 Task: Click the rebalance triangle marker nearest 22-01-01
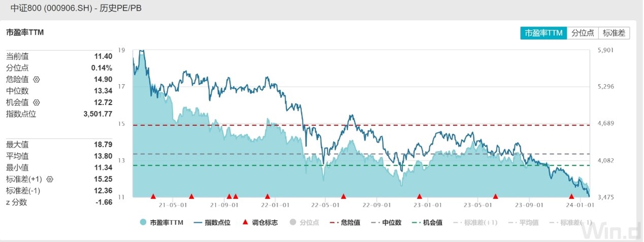[x=267, y=196]
